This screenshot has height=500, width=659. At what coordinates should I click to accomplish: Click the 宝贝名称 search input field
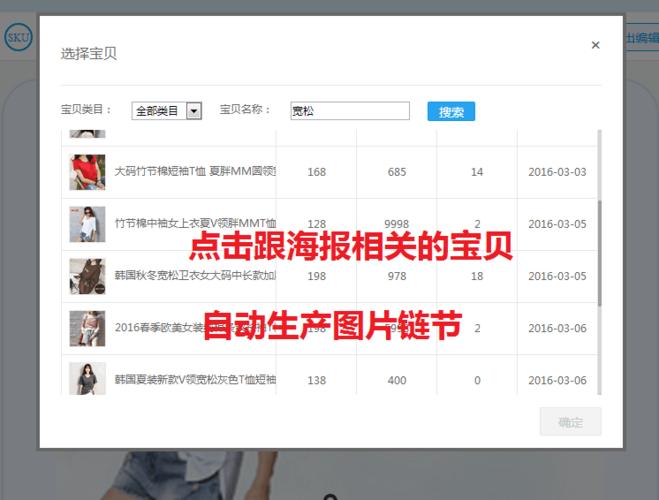click(350, 111)
